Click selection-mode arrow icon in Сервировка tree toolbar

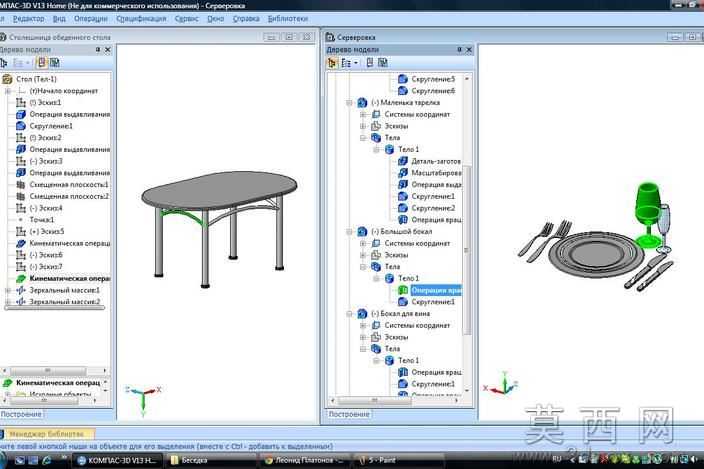point(332,63)
